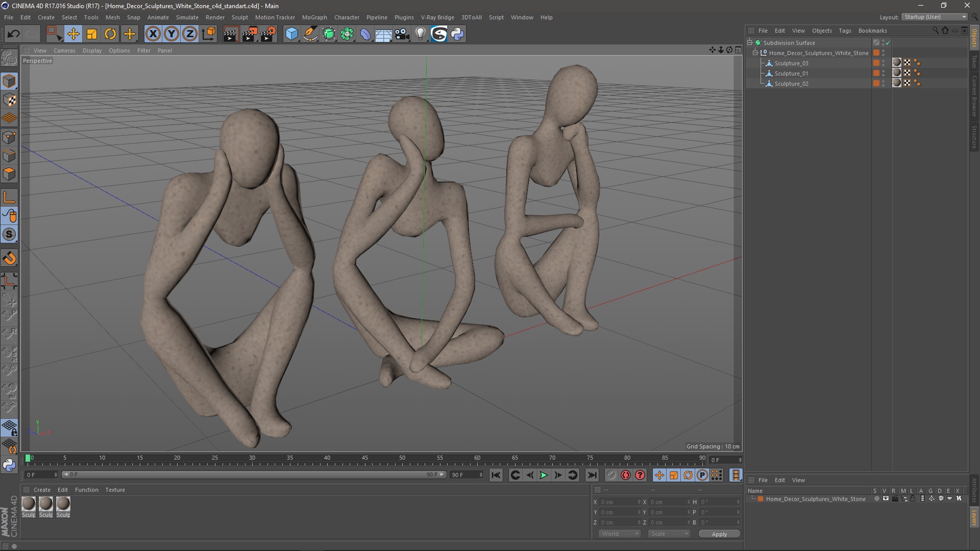Toggle X axis lock

[153, 34]
